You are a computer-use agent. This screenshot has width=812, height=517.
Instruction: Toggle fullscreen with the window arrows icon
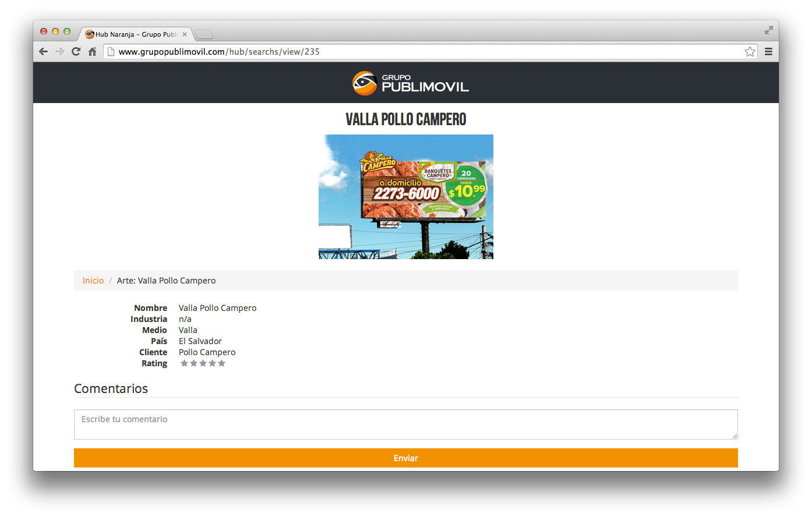[x=769, y=30]
